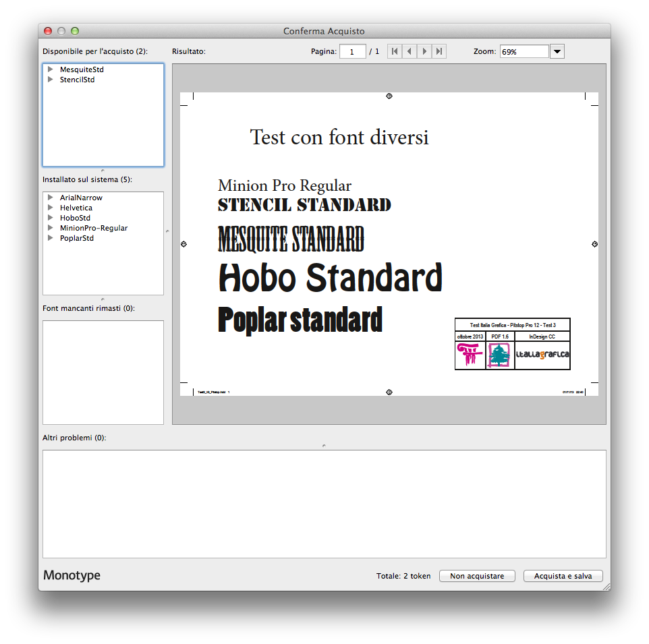Expand the MinionPro-Regular disclosure triangle
The width and height of the screenshot is (649, 644).
pos(50,228)
